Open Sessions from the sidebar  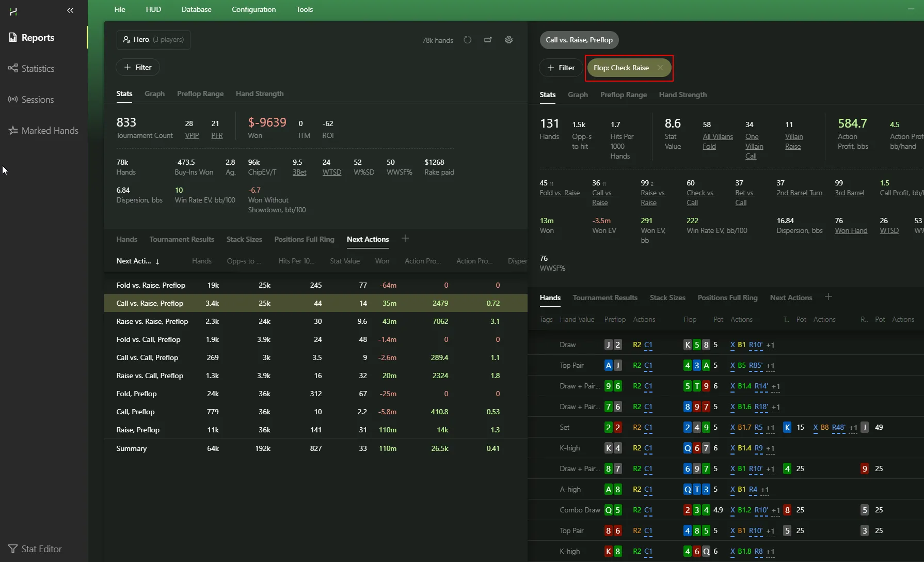click(x=37, y=99)
